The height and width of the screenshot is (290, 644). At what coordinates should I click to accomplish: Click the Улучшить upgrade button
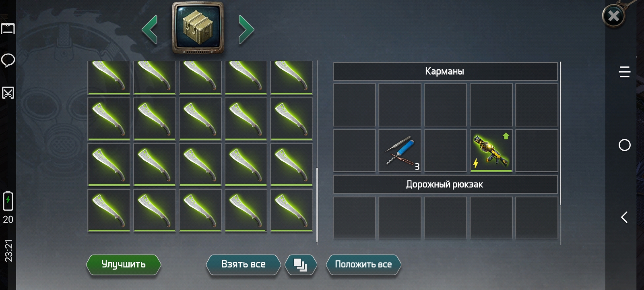(124, 265)
